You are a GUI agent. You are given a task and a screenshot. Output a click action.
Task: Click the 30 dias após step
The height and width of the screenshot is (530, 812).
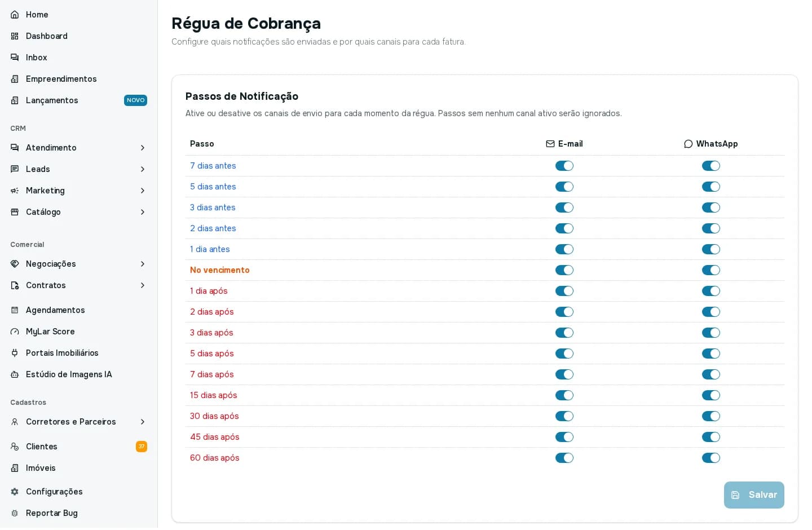tap(214, 416)
